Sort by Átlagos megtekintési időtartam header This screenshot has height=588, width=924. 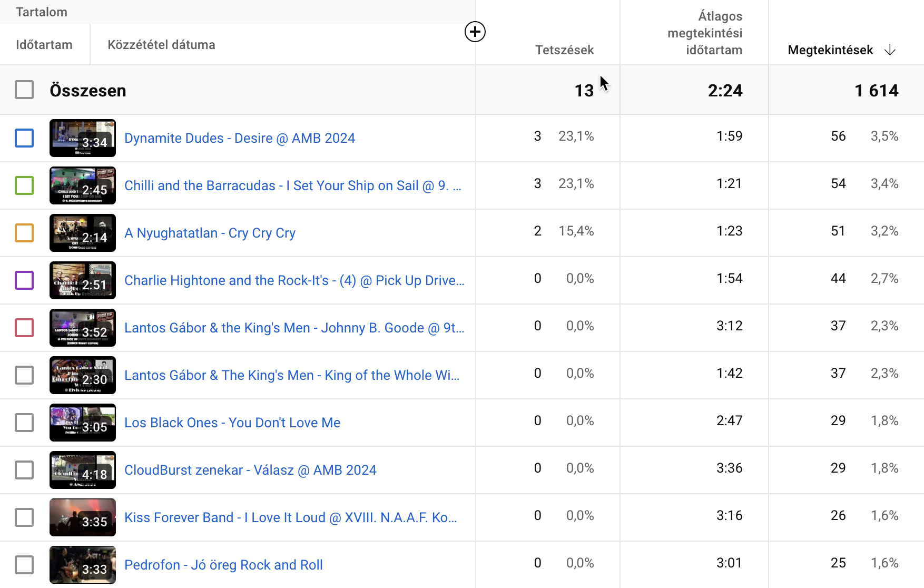tap(705, 33)
